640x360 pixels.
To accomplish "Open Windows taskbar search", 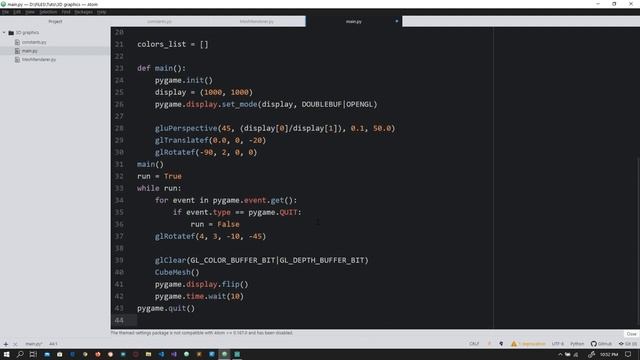I will (x=20, y=354).
